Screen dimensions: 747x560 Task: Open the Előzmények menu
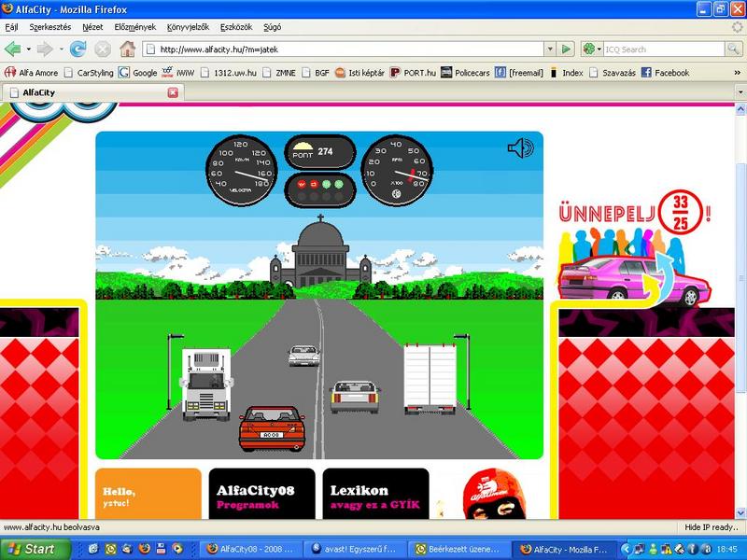[x=134, y=27]
